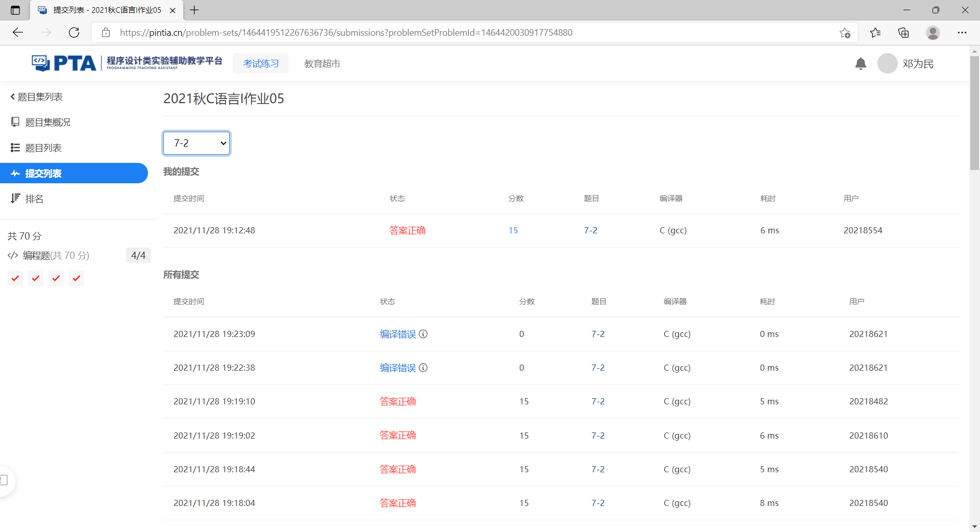Open 答案正确 status at 19:18:44
Viewport: 980px width, 532px height.
pos(398,469)
